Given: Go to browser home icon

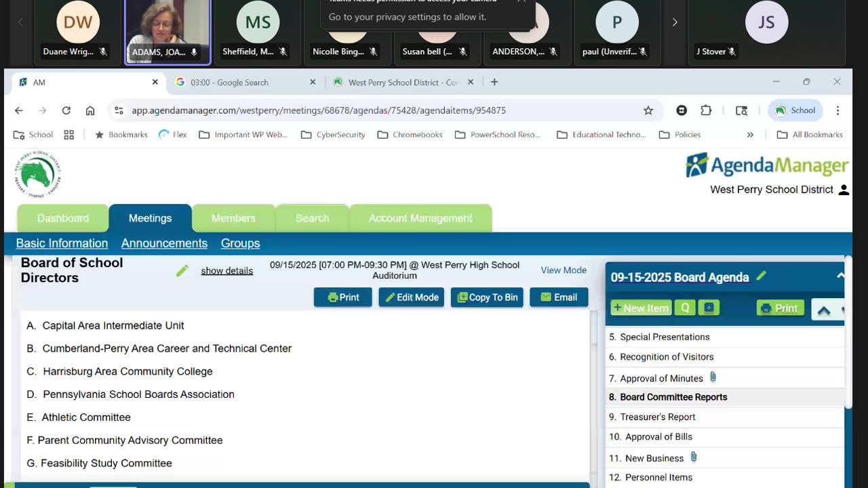Looking at the screenshot, I should (90, 110).
